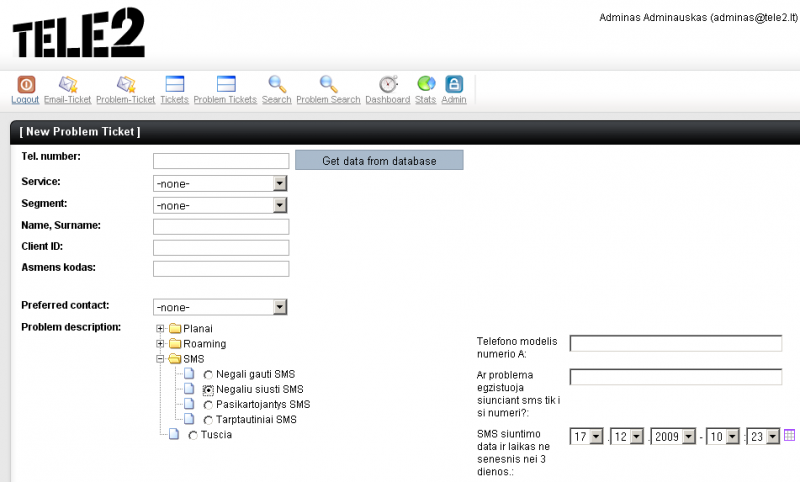Open the hour dropdown showing 10

click(723, 437)
